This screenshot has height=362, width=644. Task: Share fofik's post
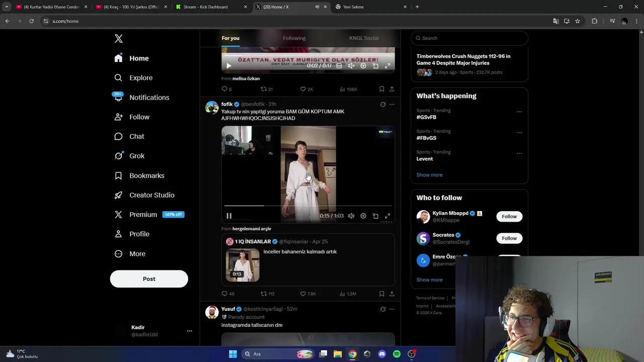coord(392,294)
